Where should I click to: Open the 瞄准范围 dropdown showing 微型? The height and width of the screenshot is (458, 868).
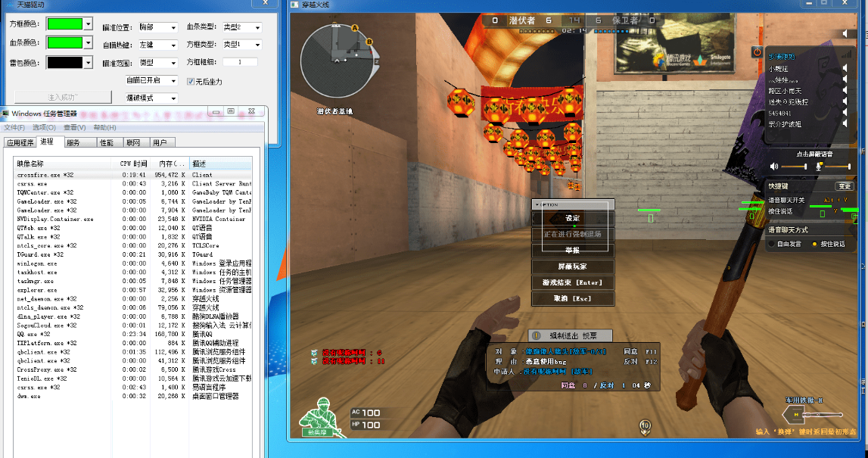click(x=157, y=63)
